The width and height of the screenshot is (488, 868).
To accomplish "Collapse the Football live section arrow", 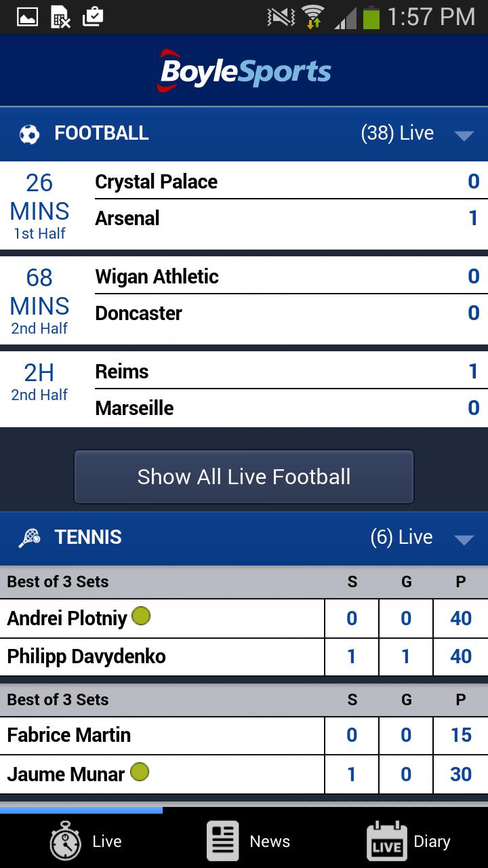I will pos(464,136).
